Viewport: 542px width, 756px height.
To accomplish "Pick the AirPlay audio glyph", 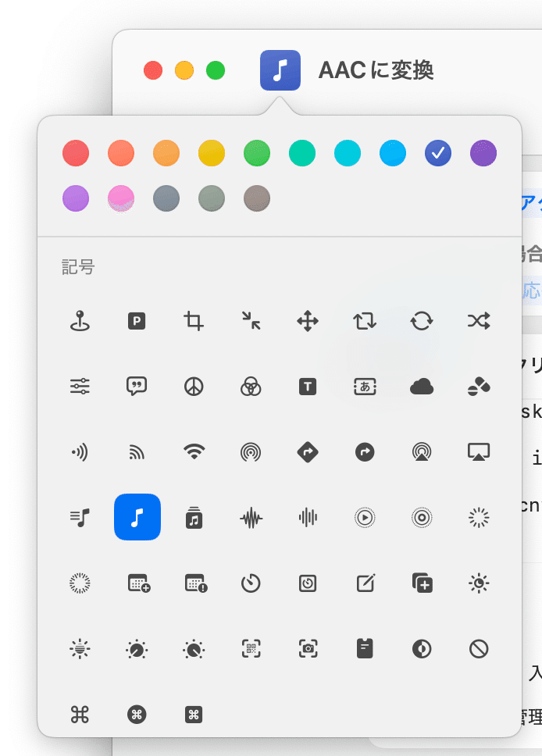I will point(422,452).
